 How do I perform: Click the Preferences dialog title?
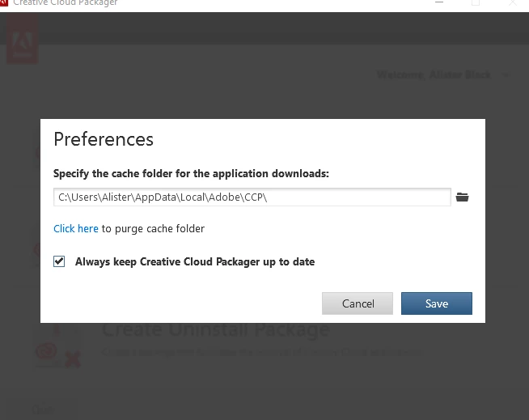click(104, 139)
